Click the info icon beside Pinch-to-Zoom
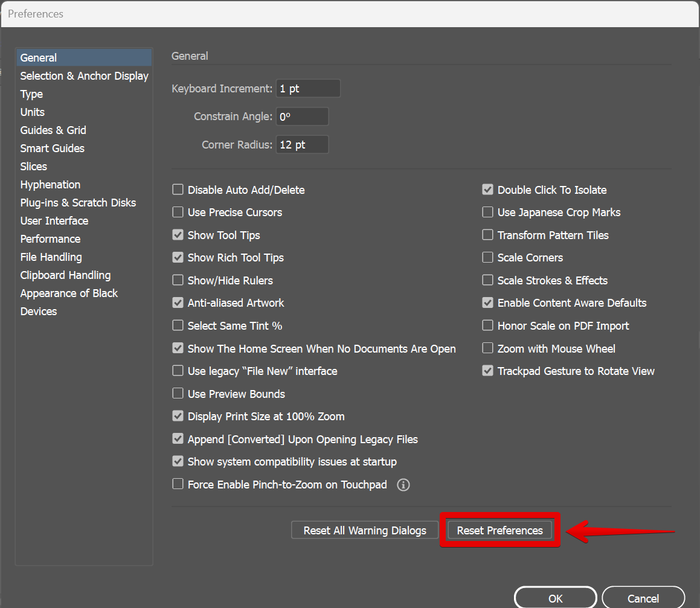 403,485
